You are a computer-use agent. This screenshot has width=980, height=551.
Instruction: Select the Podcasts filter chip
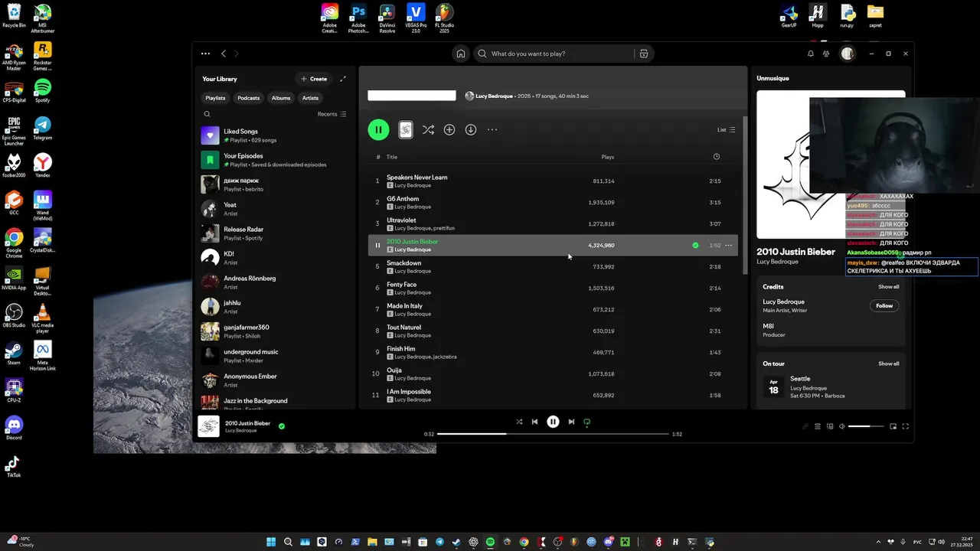point(248,98)
